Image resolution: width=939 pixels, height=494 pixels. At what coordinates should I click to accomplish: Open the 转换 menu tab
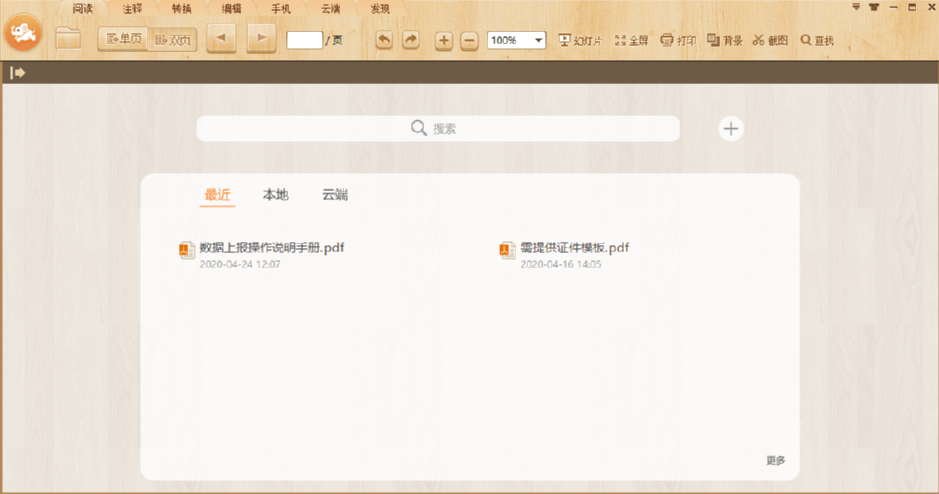click(181, 8)
